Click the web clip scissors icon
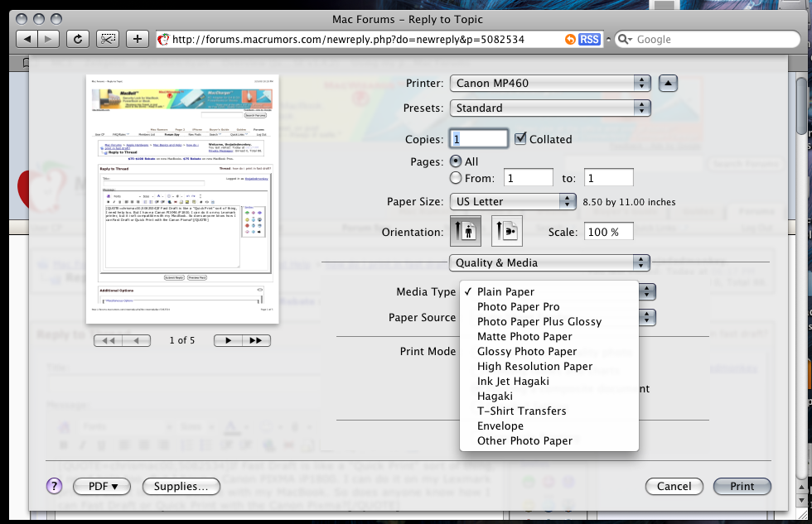Viewport: 812px width, 524px height. pos(108,39)
